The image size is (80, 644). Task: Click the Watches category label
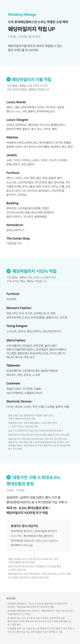[12, 137]
